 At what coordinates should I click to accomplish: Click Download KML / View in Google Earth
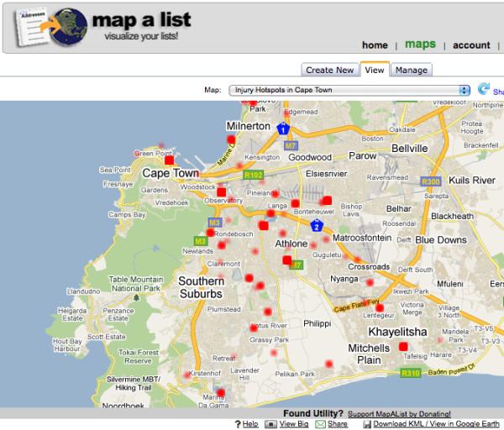click(x=437, y=425)
